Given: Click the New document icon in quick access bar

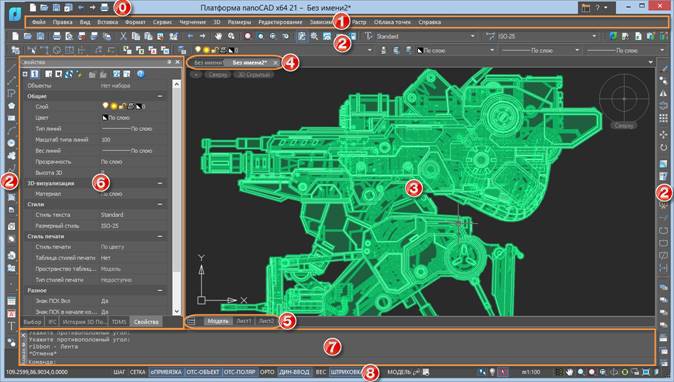Looking at the screenshot, I should tap(33, 8).
